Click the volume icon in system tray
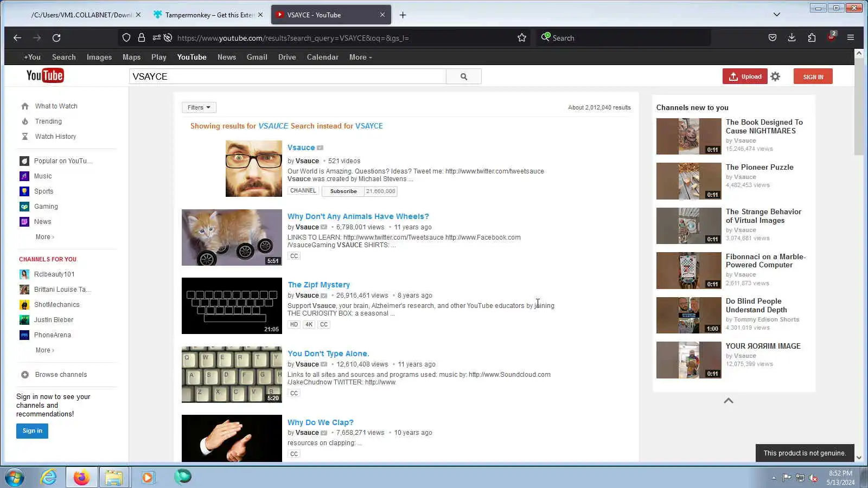This screenshot has height=488, width=868. click(x=813, y=478)
